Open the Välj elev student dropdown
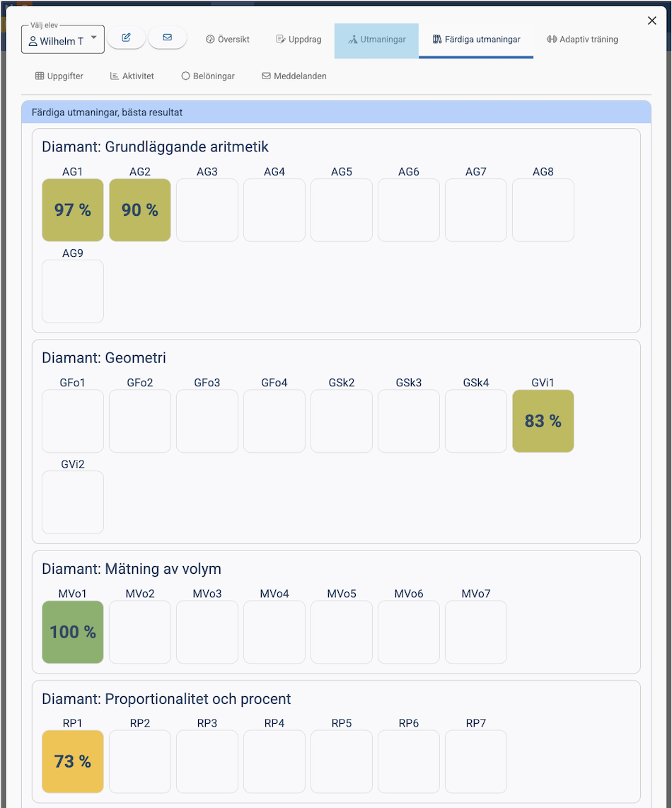The image size is (672, 808). (x=63, y=40)
